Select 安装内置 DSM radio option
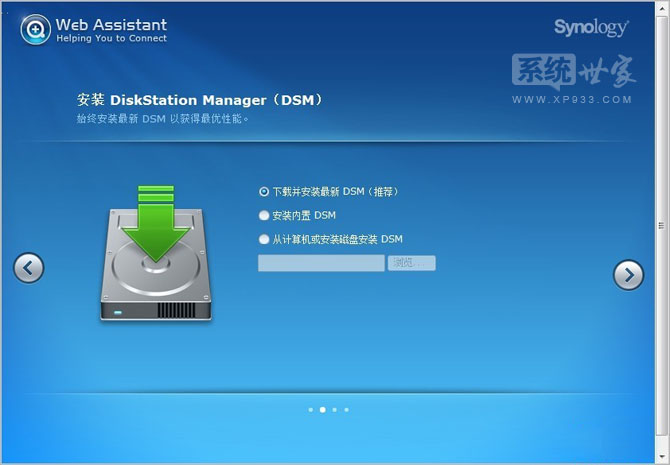This screenshot has height=465, width=670. tap(264, 215)
